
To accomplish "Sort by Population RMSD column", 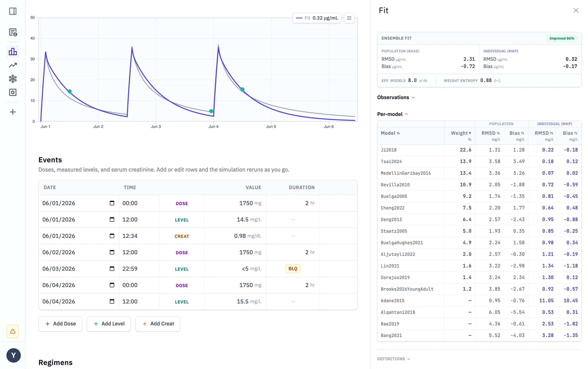I will click(x=491, y=133).
